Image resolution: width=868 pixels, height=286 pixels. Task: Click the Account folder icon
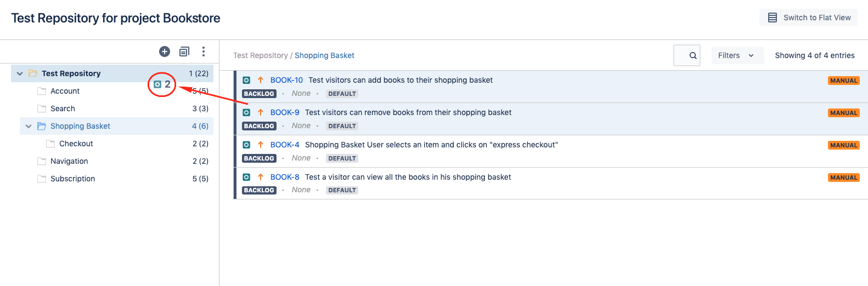42,91
